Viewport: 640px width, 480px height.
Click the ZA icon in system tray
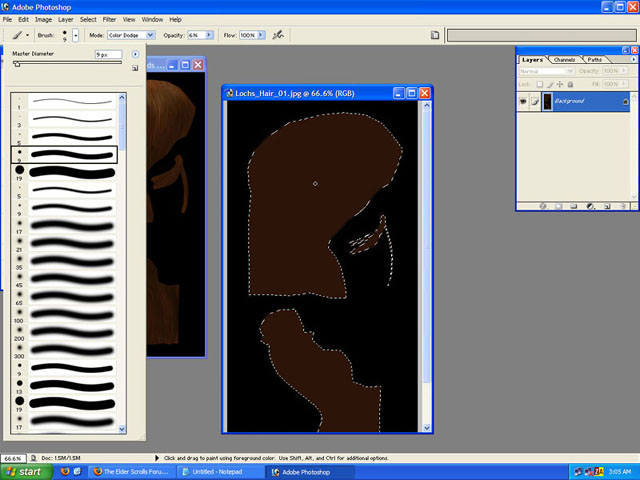click(x=599, y=472)
